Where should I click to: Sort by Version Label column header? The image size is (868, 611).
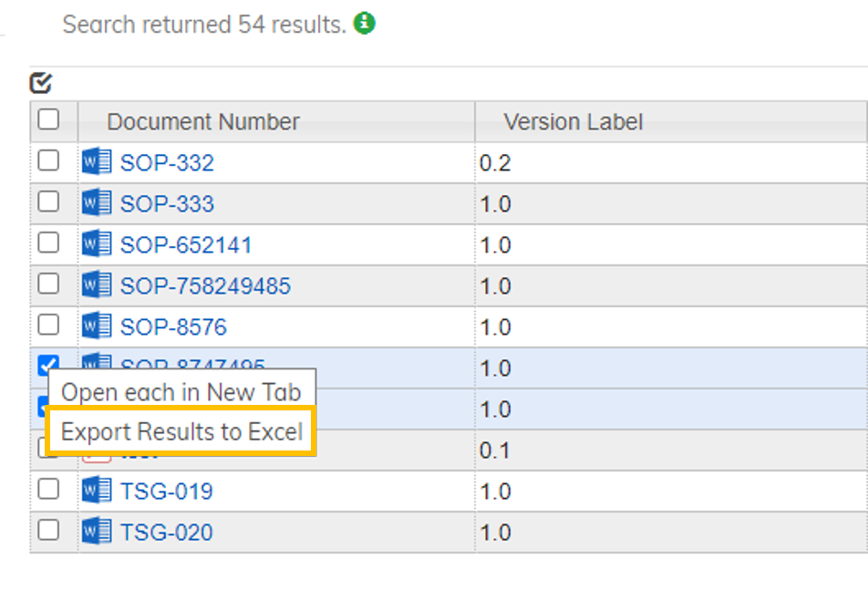pos(573,122)
